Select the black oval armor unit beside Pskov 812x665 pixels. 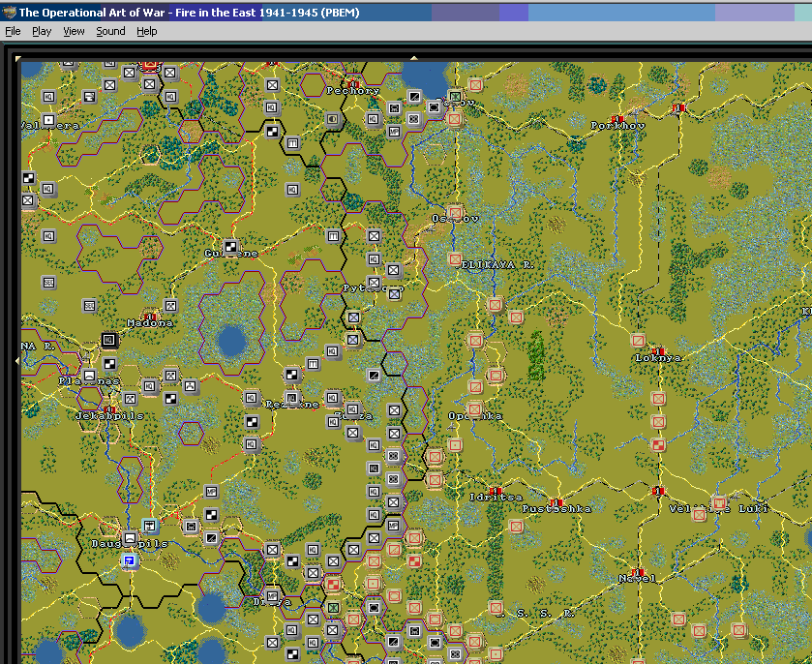coord(434,107)
